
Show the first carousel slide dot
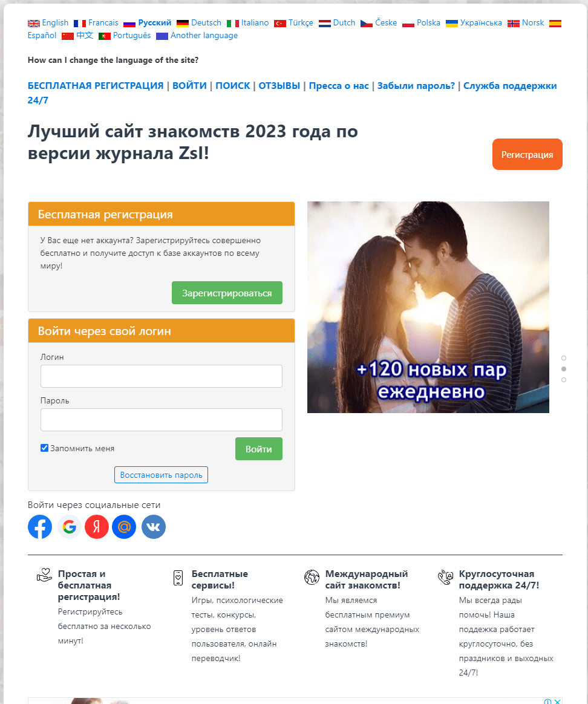pos(564,358)
